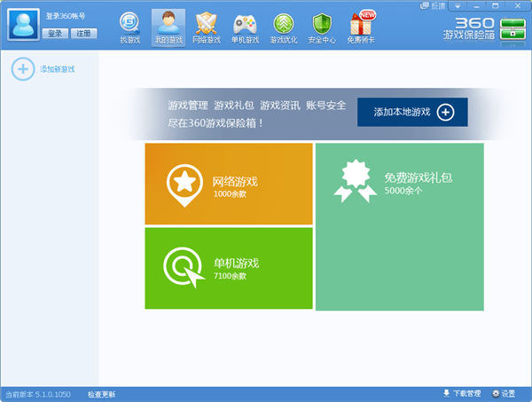The image size is (532, 402).
Task: Open the title bar dropdown menu arrow
Action: pos(457,6)
